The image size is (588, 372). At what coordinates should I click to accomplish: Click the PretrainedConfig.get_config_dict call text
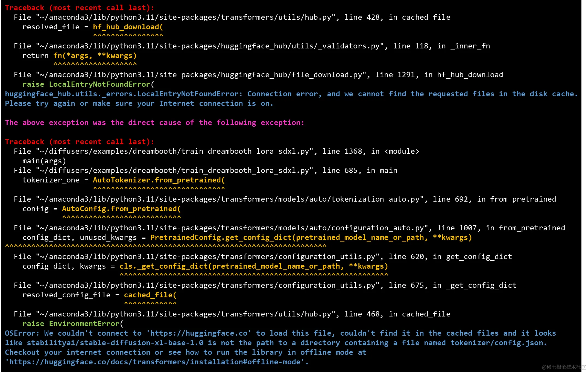tap(311, 237)
